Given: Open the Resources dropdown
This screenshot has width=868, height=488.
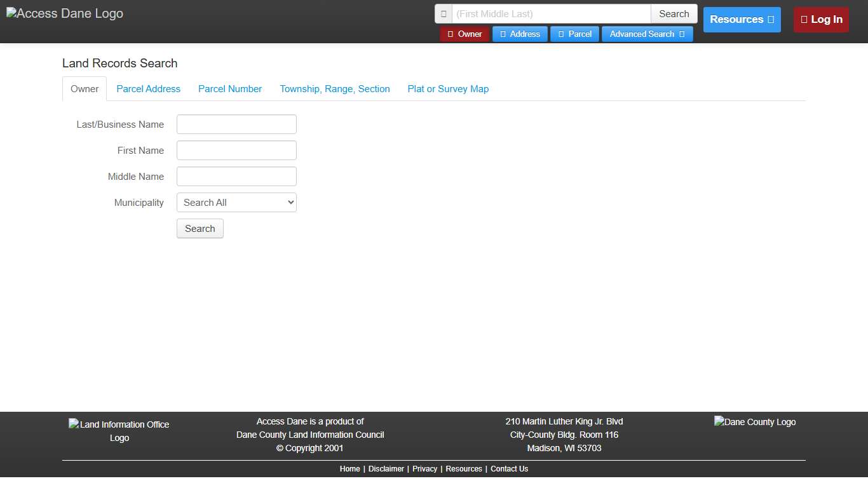Looking at the screenshot, I should click(742, 20).
